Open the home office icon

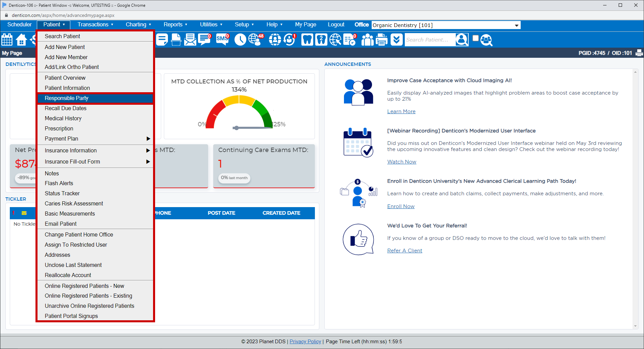[x=21, y=40]
